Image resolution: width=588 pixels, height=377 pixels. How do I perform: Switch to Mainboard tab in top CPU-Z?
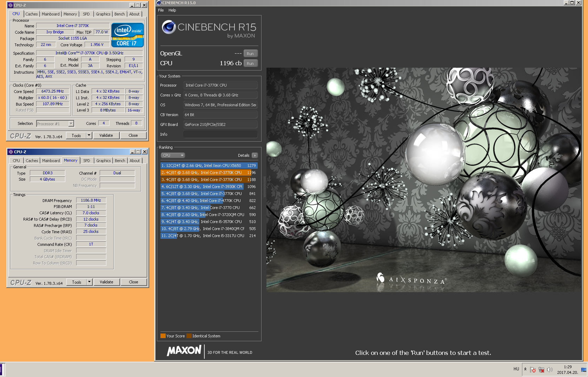51,14
